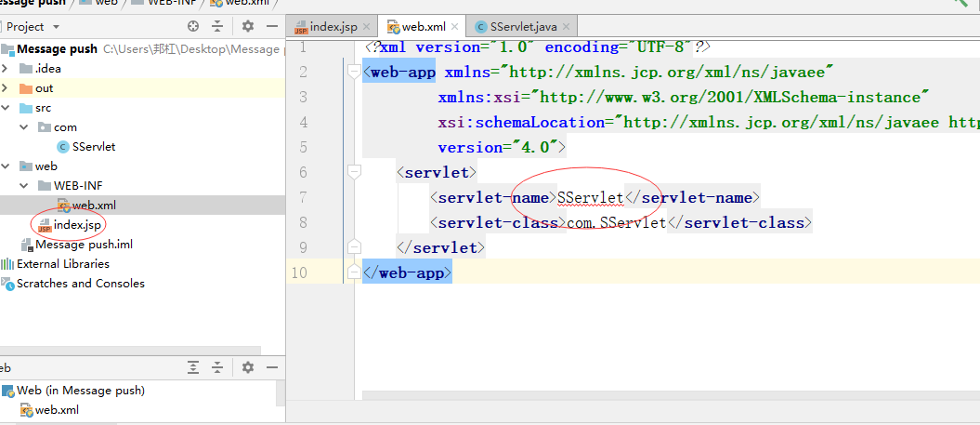Image resolution: width=980 pixels, height=425 pixels.
Task: Select the web.xml editor tab
Action: click(424, 27)
